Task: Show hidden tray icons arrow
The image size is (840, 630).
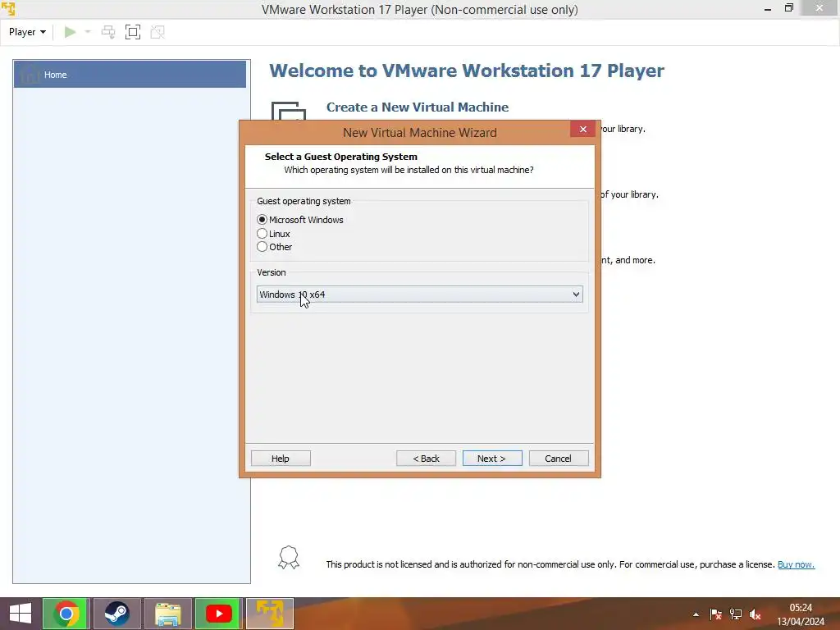Action: [696, 614]
